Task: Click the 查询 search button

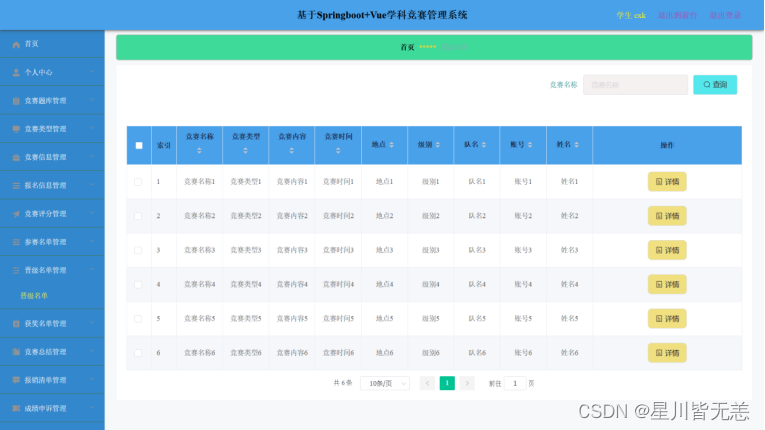Action: click(x=715, y=84)
